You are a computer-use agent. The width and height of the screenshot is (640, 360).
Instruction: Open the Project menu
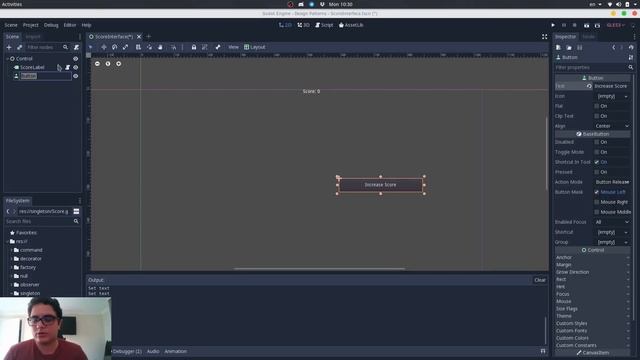click(x=31, y=25)
